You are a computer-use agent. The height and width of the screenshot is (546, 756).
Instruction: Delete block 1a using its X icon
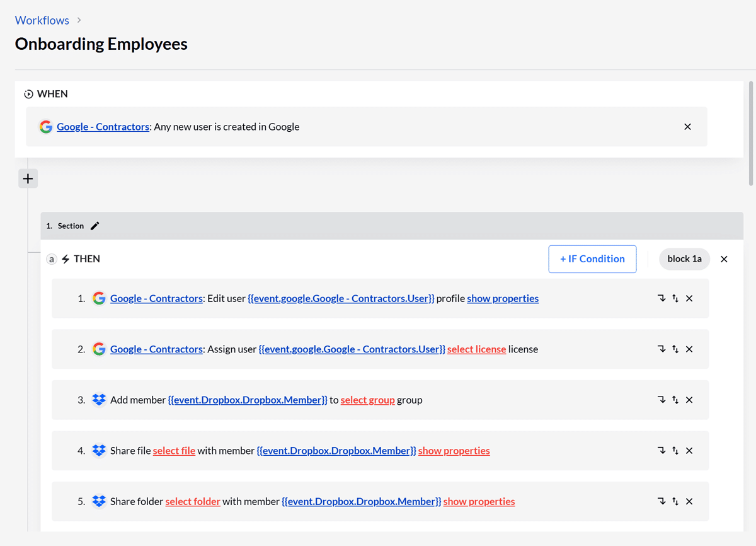pos(724,259)
